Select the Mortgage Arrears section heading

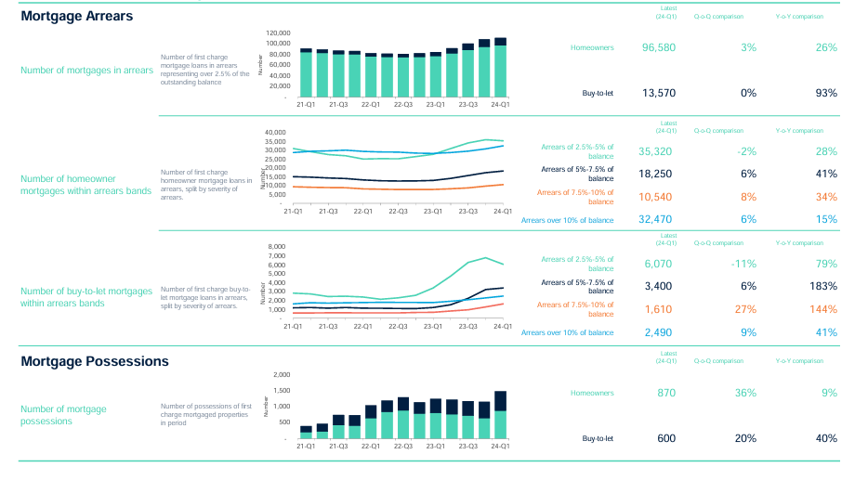coord(77,16)
